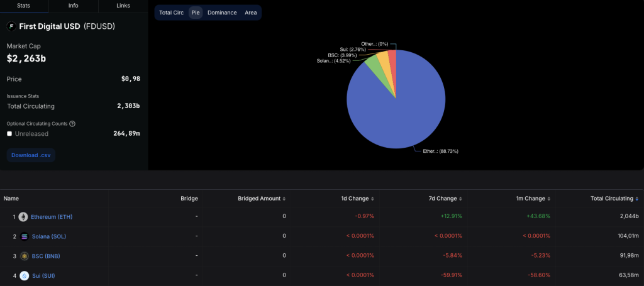Click BSC's -5.84% 7d change

[x=452, y=256]
